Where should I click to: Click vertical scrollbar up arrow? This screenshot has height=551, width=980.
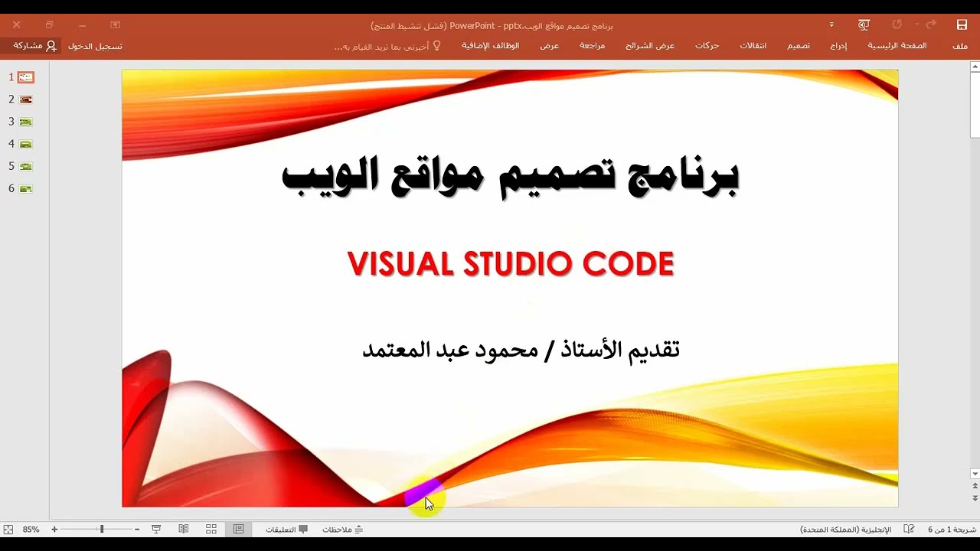click(x=975, y=67)
